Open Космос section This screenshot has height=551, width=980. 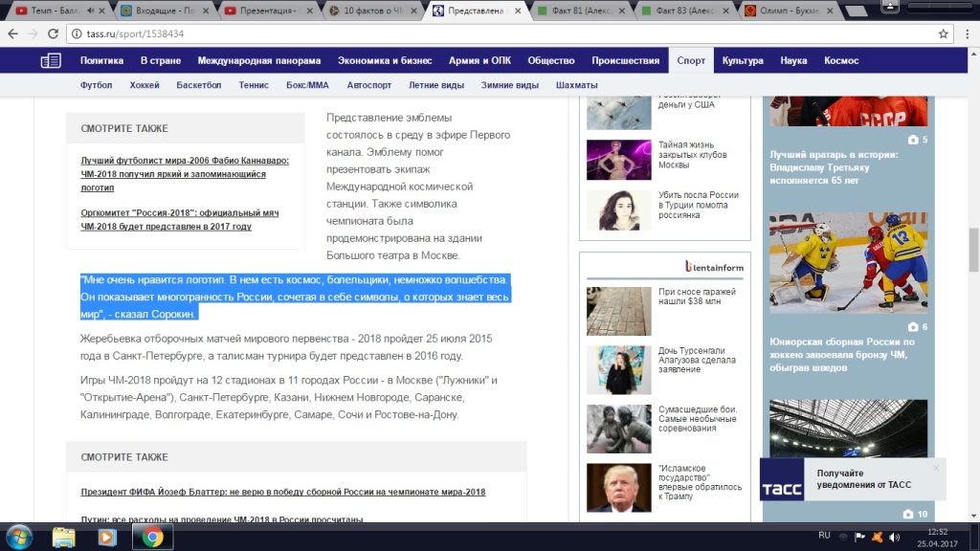tap(841, 60)
